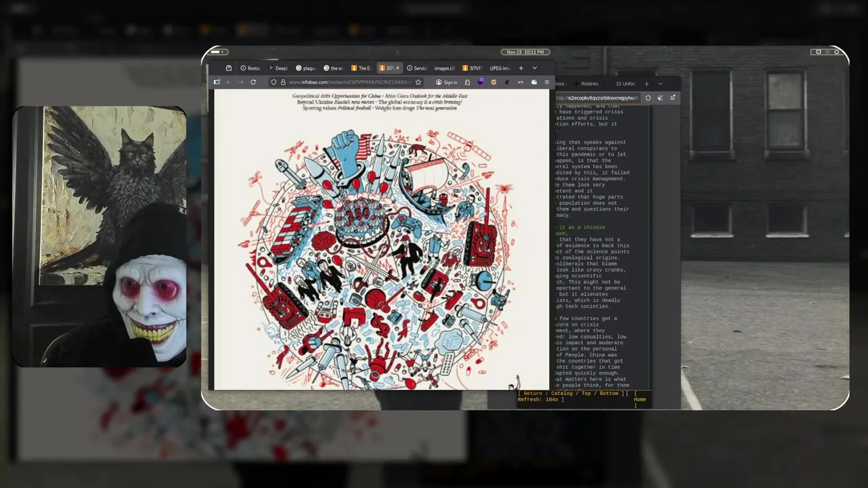Viewport: 868px width, 488px height.
Task: Switch to the Resta tab
Action: [250, 68]
